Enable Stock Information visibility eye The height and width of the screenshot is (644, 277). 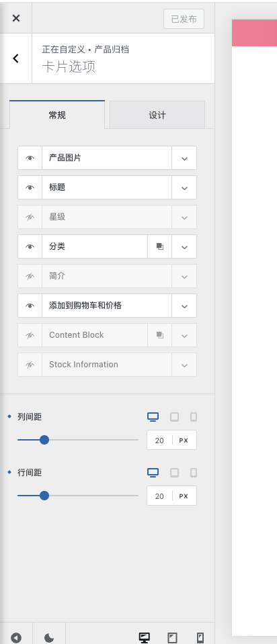30,365
